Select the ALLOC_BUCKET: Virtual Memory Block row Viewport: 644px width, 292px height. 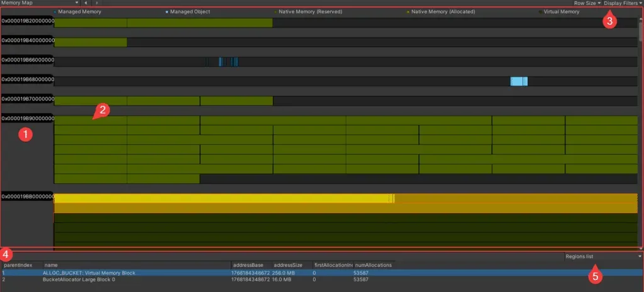[x=126, y=273]
